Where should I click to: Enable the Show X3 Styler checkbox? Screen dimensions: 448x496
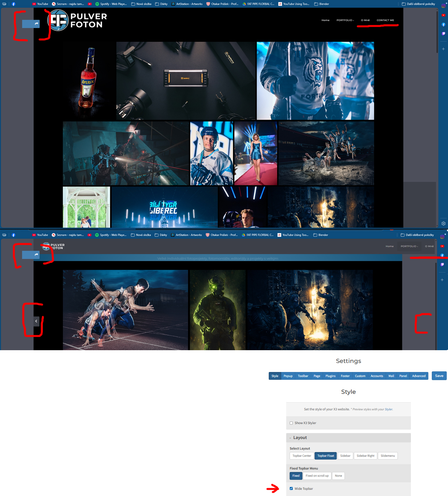[291, 423]
